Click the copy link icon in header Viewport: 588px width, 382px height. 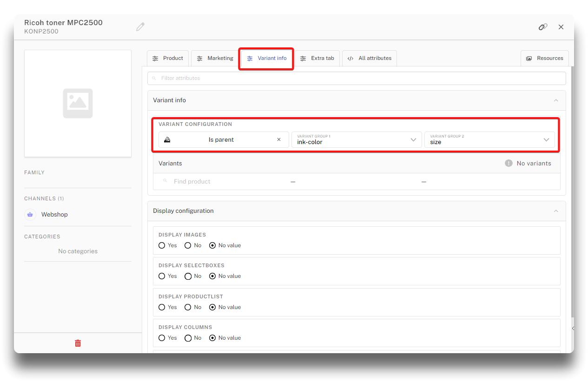coord(542,27)
